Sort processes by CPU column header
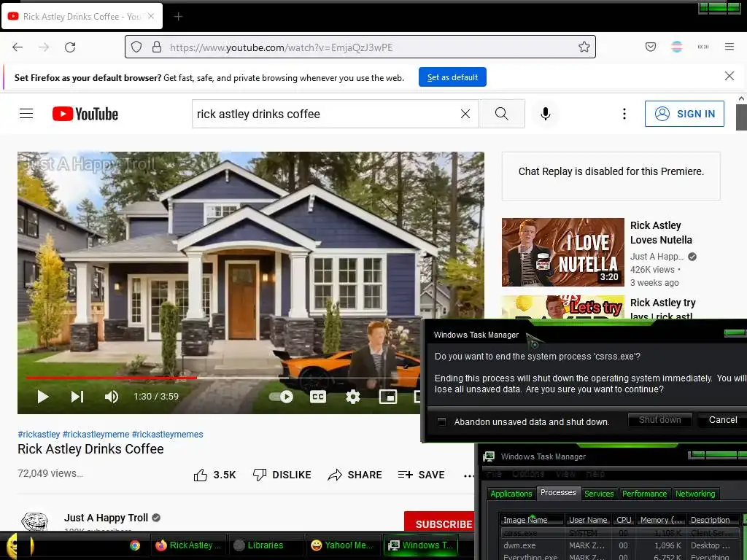 tap(624, 520)
